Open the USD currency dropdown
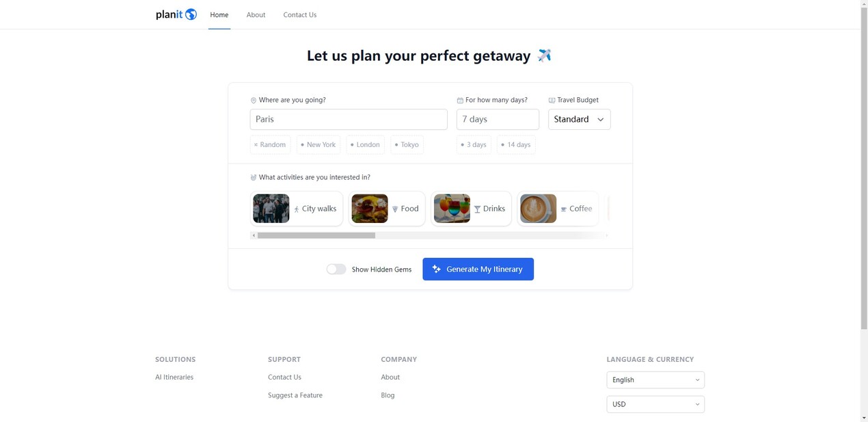 click(x=655, y=404)
